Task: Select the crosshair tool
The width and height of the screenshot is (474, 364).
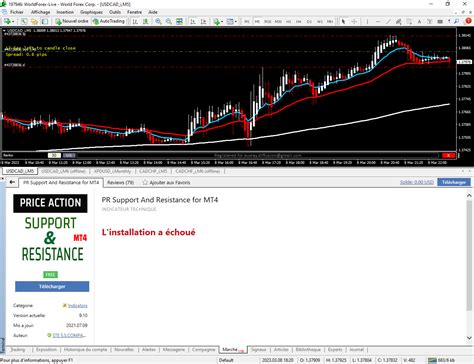Action: point(354,21)
